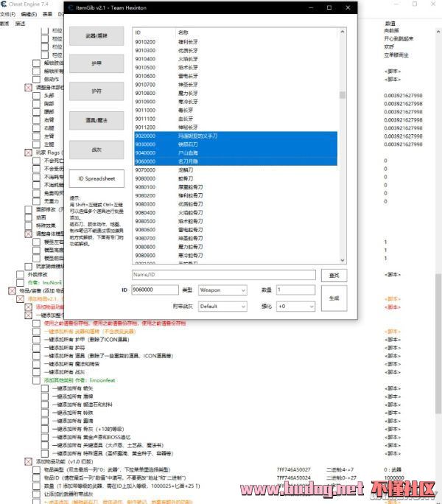Select the item row with ID 9010700
Viewport: 442px width, 504px height.
(236, 85)
